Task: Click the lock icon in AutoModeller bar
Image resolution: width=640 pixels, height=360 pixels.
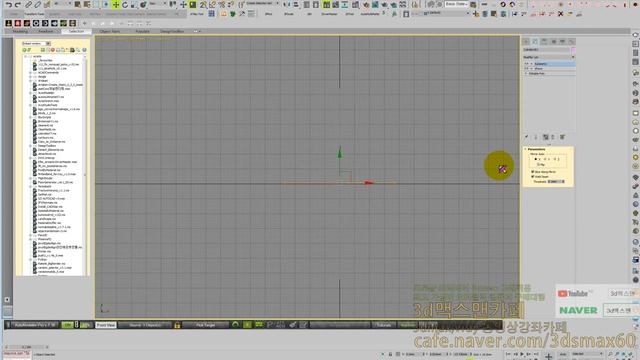Action: tap(177, 325)
